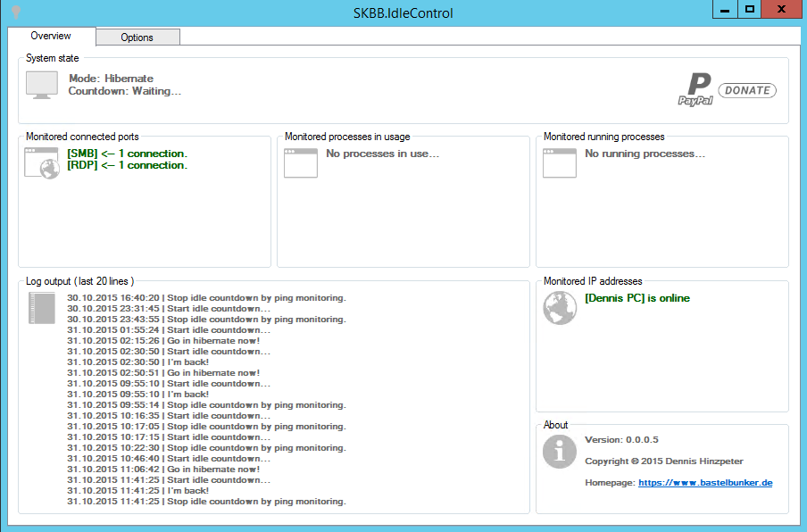Click the PayPal logo icon
Image resolution: width=807 pixels, height=532 pixels.
[695, 89]
